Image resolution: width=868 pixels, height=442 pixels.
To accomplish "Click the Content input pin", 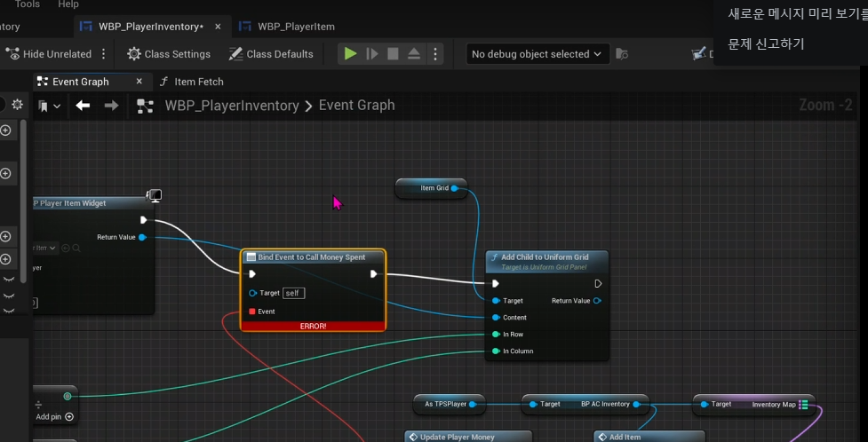I will pos(496,318).
